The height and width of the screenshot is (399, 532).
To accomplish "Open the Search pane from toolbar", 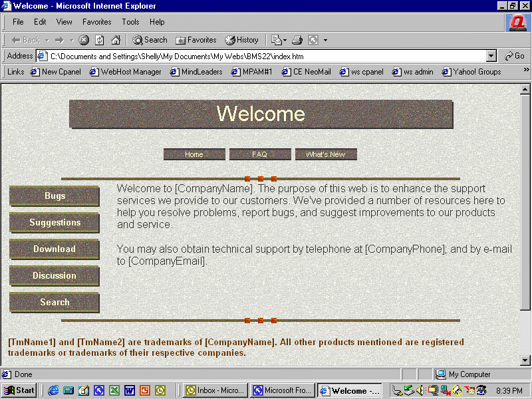I will point(150,40).
